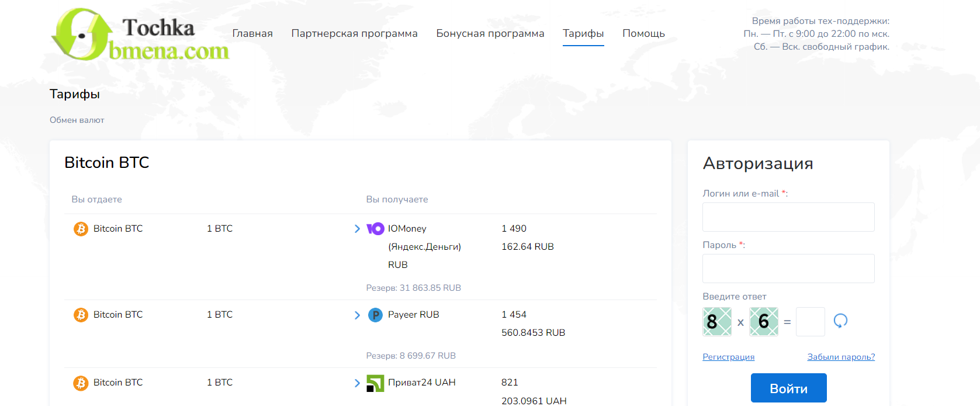
Task: Click Bitcoin BTC label in IOMoney row
Action: [x=118, y=229]
